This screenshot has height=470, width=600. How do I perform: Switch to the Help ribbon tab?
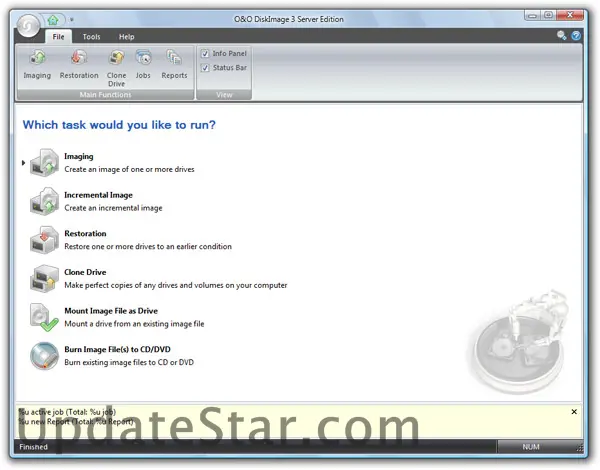point(126,37)
